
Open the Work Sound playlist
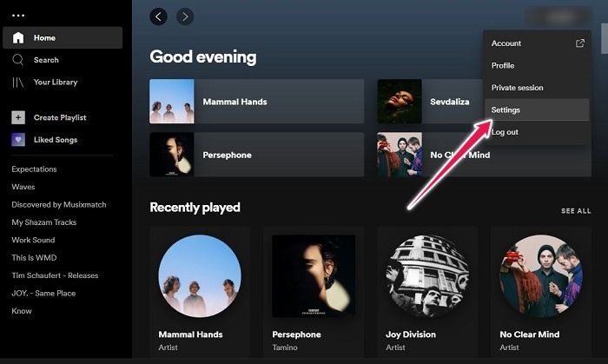click(x=33, y=240)
